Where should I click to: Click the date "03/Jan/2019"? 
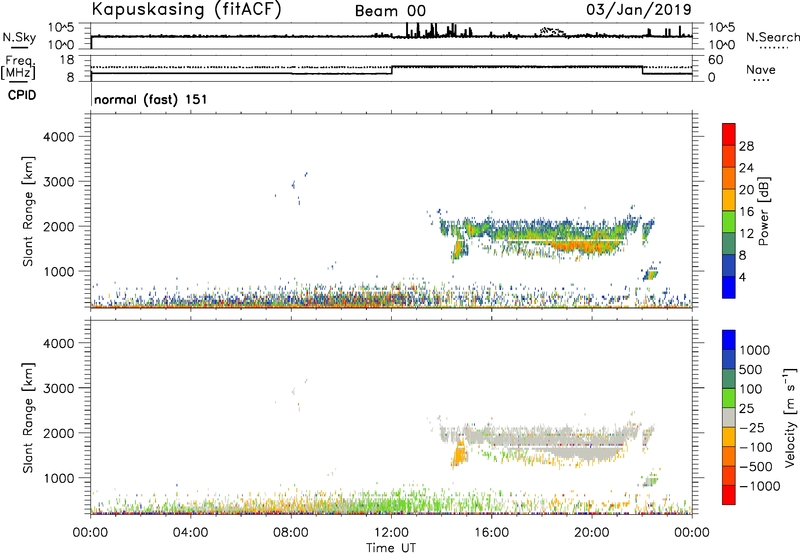tap(639, 9)
